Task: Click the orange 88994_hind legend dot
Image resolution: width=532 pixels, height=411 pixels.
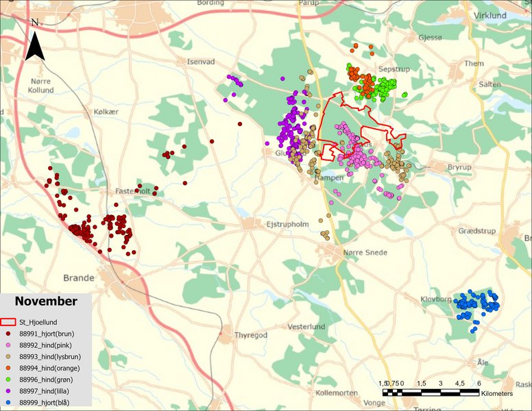Action: coord(8,368)
